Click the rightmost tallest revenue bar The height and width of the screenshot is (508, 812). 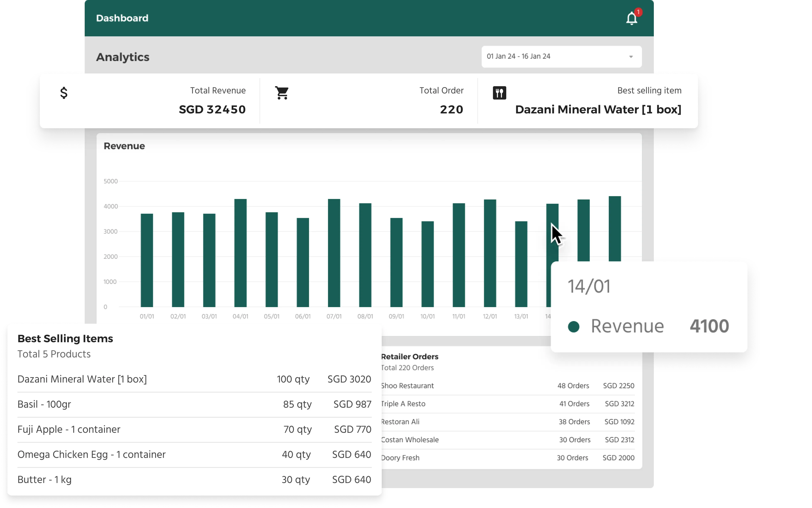(x=614, y=228)
